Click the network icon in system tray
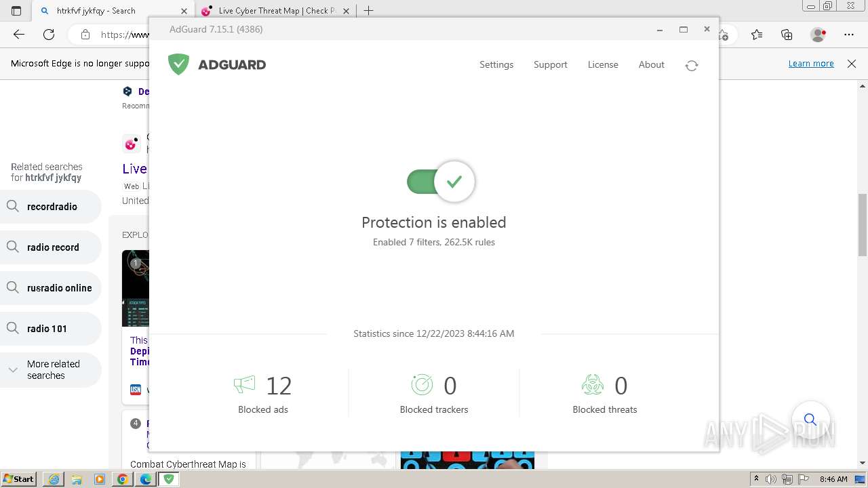The height and width of the screenshot is (488, 868). tap(787, 479)
